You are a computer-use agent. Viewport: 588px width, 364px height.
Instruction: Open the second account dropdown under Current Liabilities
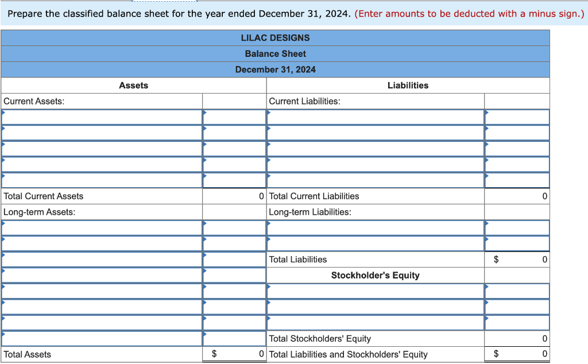tap(376, 133)
